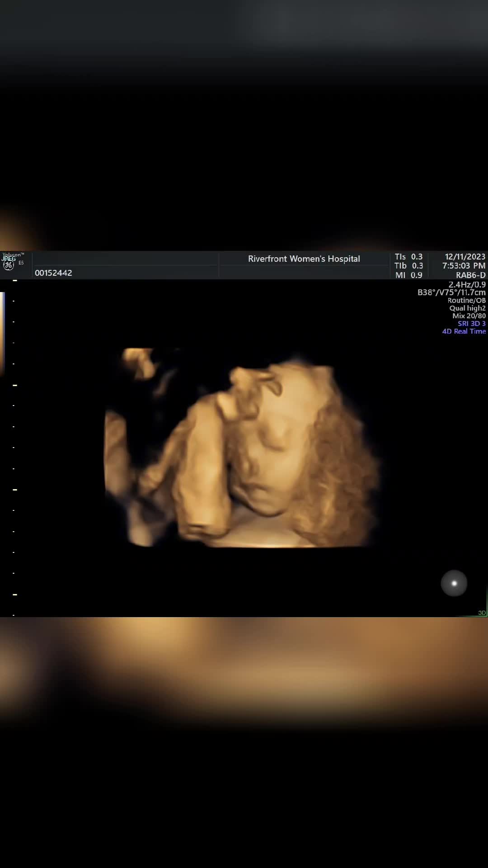Click the Routine/OB preset label
Screen dimensions: 488x868
[x=467, y=300]
